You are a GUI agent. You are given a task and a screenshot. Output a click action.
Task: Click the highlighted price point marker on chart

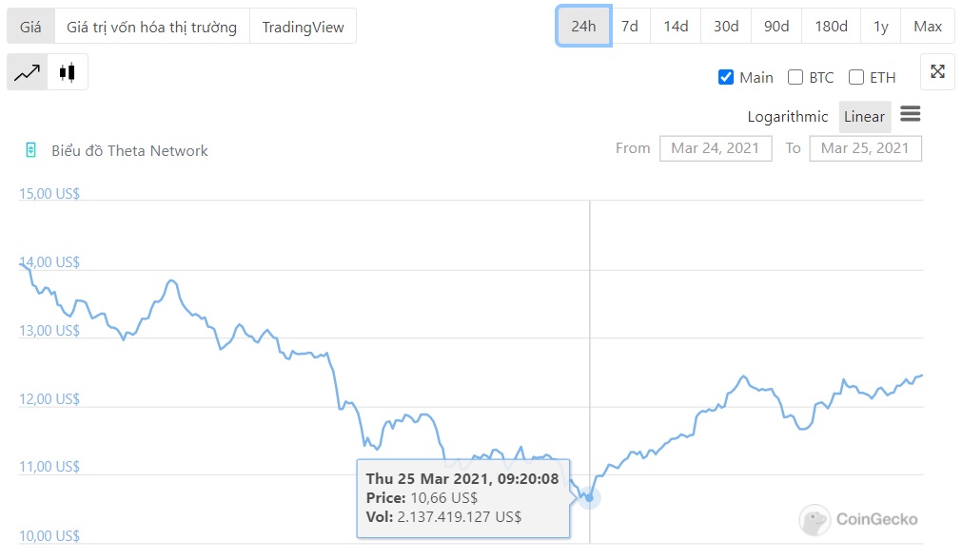[x=590, y=497]
